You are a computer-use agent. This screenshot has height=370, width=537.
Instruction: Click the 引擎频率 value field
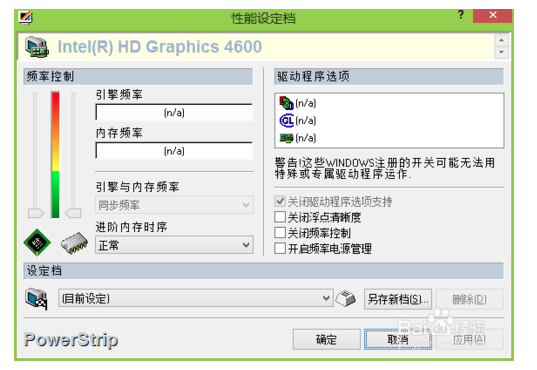pos(174,112)
